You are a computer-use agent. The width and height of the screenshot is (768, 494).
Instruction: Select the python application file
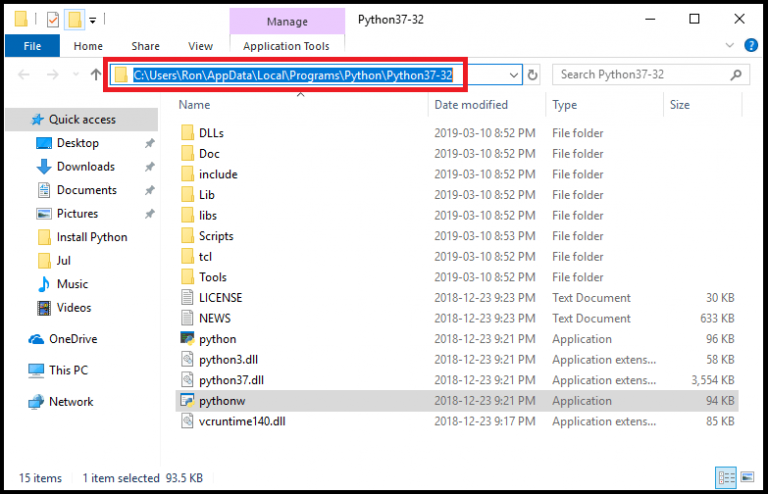click(x=217, y=339)
